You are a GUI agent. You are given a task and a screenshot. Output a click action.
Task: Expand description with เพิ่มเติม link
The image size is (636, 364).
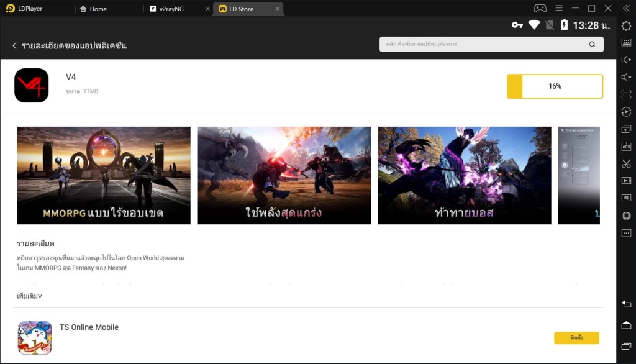(29, 296)
